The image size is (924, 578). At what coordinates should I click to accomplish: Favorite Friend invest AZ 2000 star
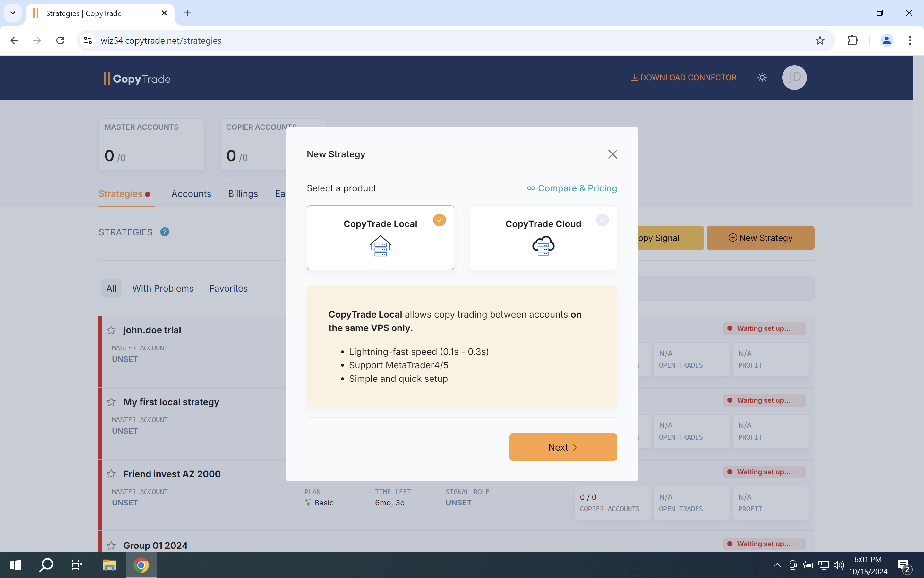111,474
